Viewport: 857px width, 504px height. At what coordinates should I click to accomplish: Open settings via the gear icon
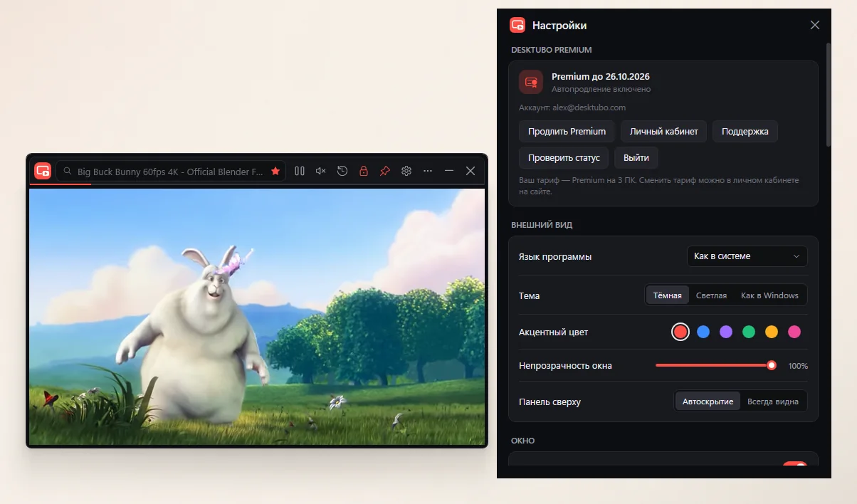click(x=406, y=171)
